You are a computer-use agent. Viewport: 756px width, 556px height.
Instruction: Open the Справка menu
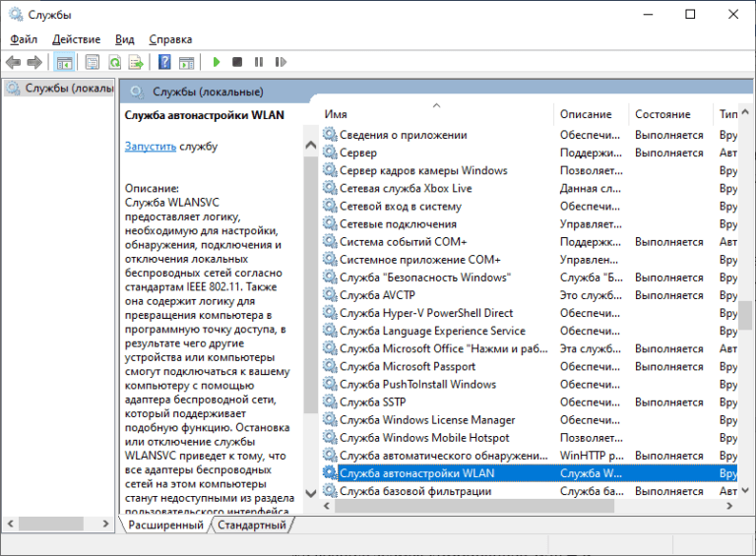(x=170, y=39)
